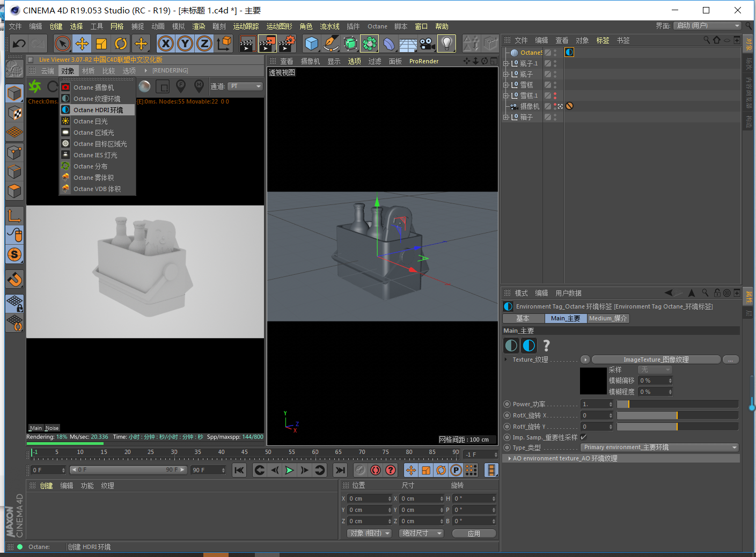Image resolution: width=756 pixels, height=557 pixels.
Task: Toggle Y axis lock
Action: coord(185,43)
